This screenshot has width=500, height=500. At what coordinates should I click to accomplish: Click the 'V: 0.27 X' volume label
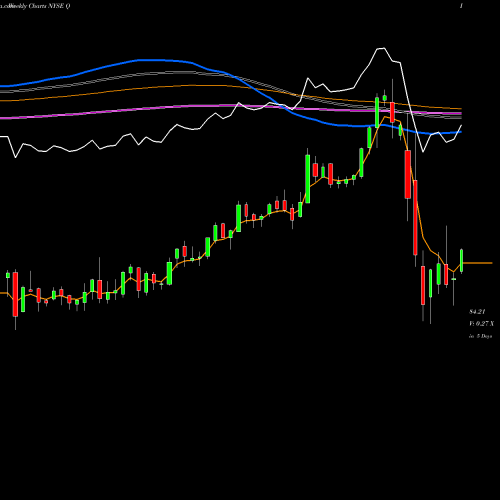[481, 324]
